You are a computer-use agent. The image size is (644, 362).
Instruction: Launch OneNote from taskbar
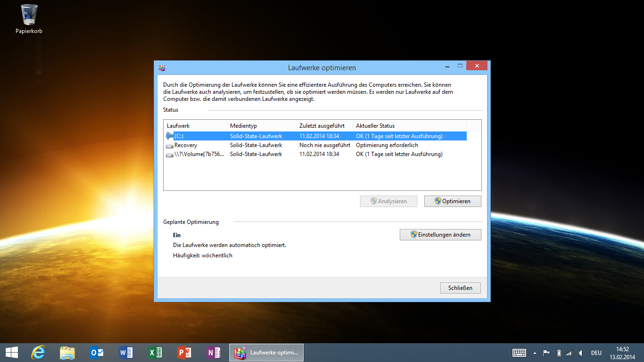point(214,353)
